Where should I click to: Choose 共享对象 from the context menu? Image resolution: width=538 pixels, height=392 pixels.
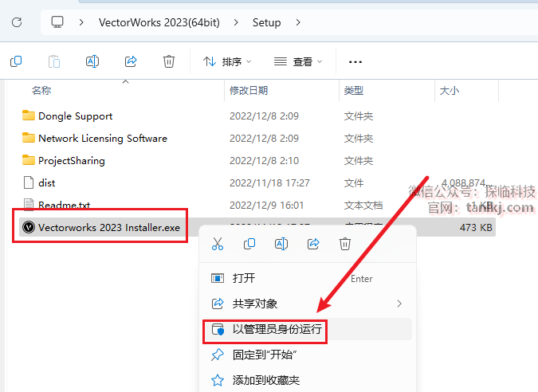[x=308, y=304]
